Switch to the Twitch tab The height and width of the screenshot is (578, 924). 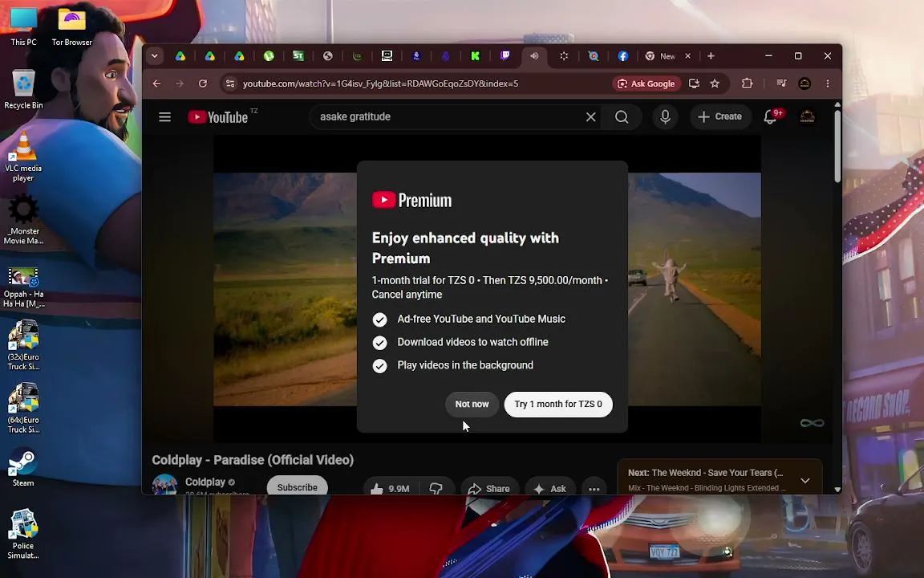point(505,56)
